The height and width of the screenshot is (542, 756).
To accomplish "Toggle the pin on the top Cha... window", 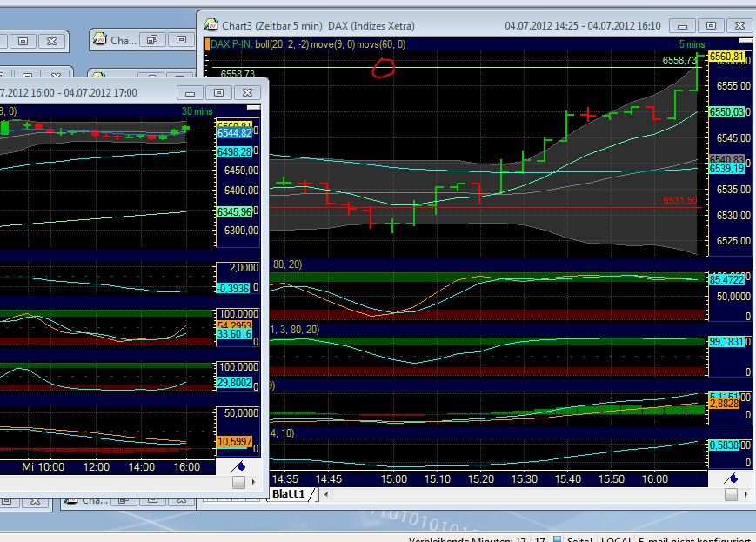I will [x=153, y=39].
